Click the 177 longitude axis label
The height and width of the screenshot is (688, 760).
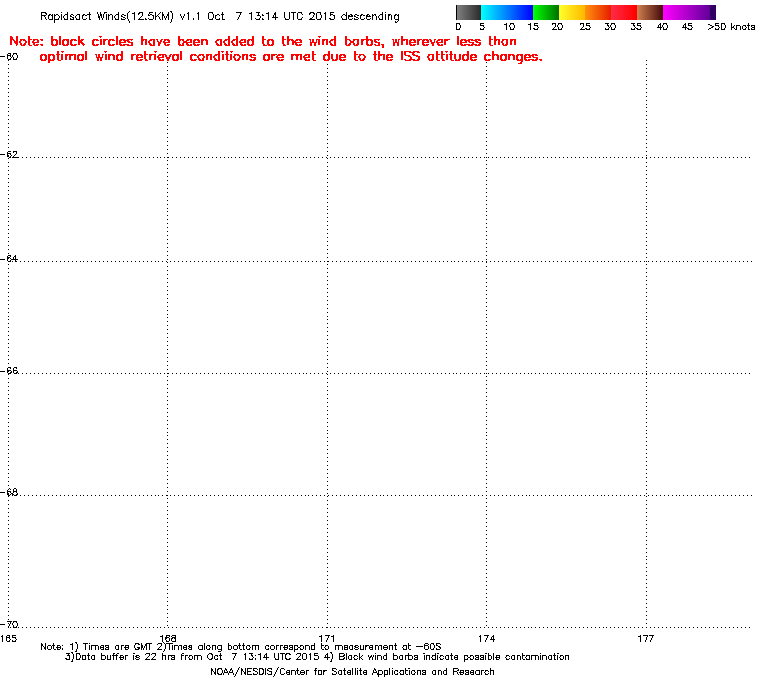coord(646,638)
